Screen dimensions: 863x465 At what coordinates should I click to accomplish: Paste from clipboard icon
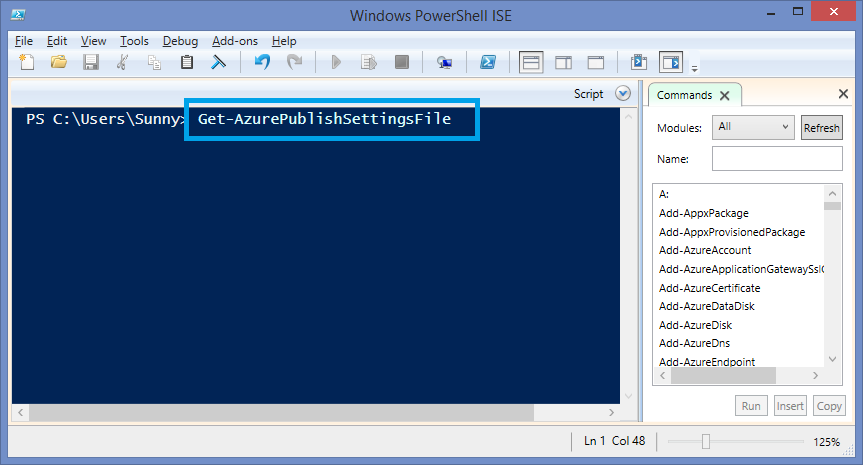click(187, 62)
